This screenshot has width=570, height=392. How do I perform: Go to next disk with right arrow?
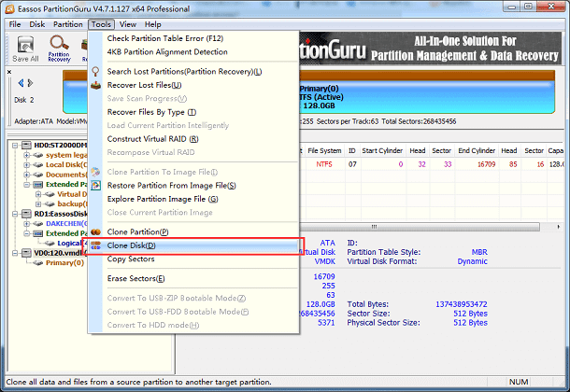pyautogui.click(x=31, y=83)
